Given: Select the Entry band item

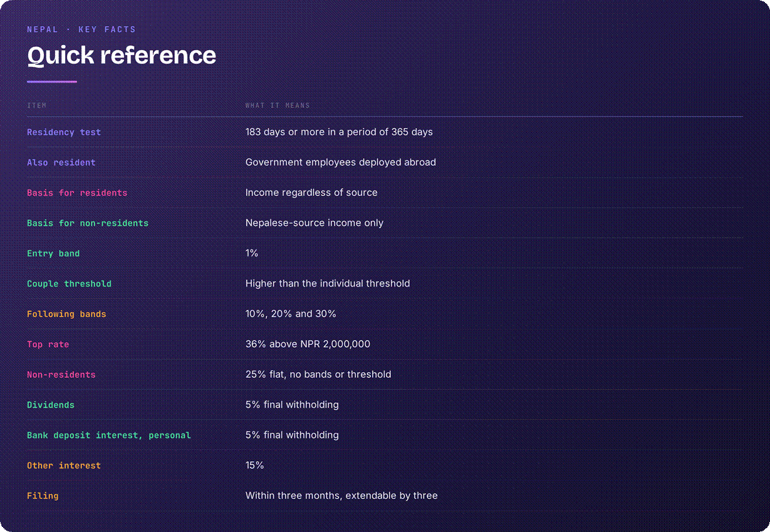Looking at the screenshot, I should 53,254.
